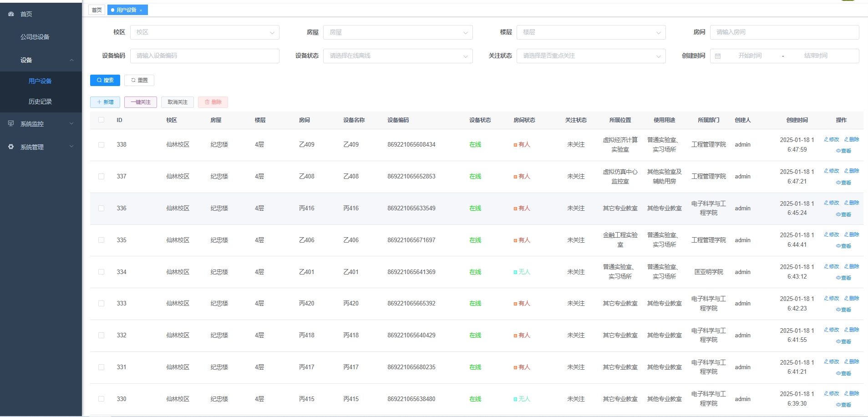868x417 pixels.
Task: Delete row 330 using 删除 link
Action: coord(852,393)
